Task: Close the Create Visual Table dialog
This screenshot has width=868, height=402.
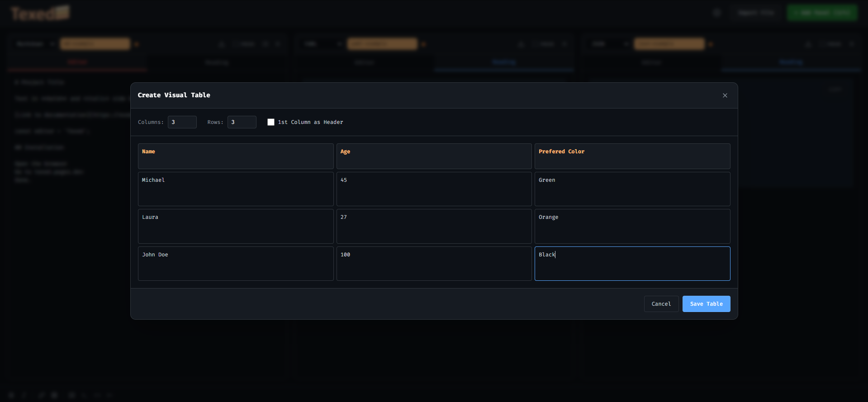Action: point(725,95)
